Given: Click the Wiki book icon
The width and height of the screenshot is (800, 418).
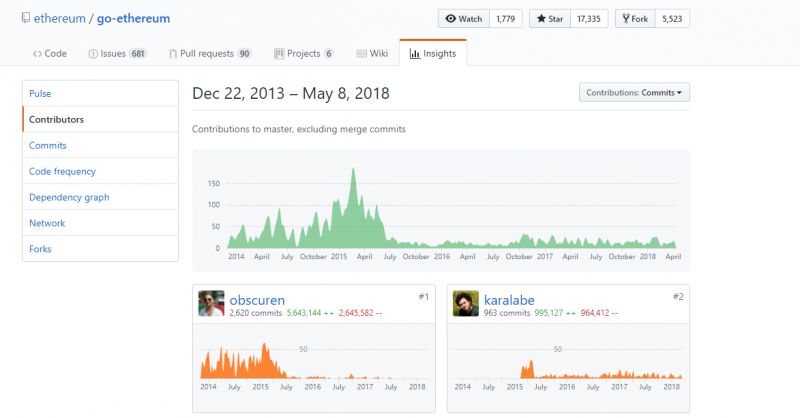Looking at the screenshot, I should point(361,54).
